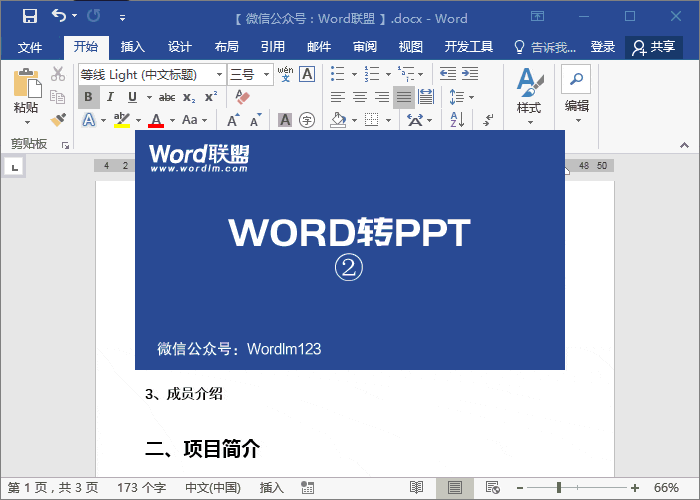Toggle Bold formatting
Viewport: 700px width, 500px height.
click(88, 97)
